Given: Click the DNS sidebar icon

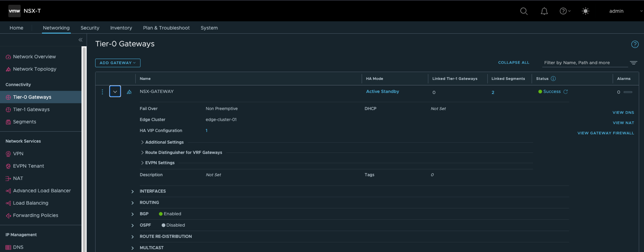Looking at the screenshot, I should coord(8,247).
